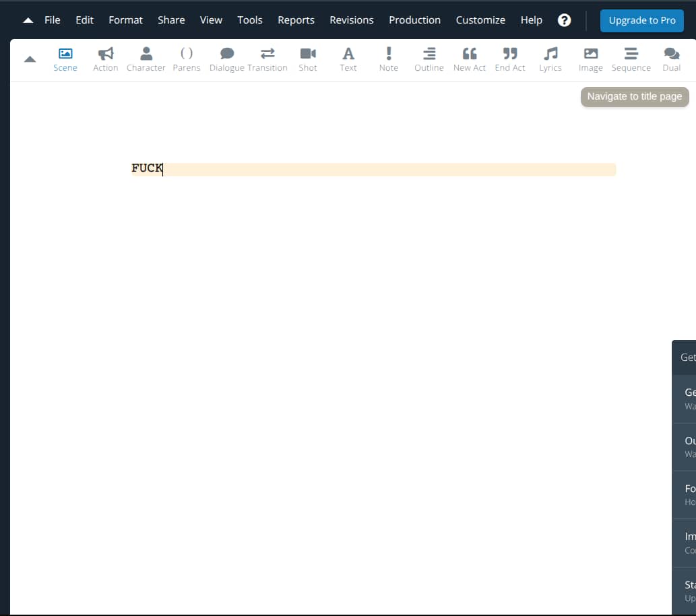The image size is (696, 616).
Task: Select the Scene element icon
Action: 65,59
